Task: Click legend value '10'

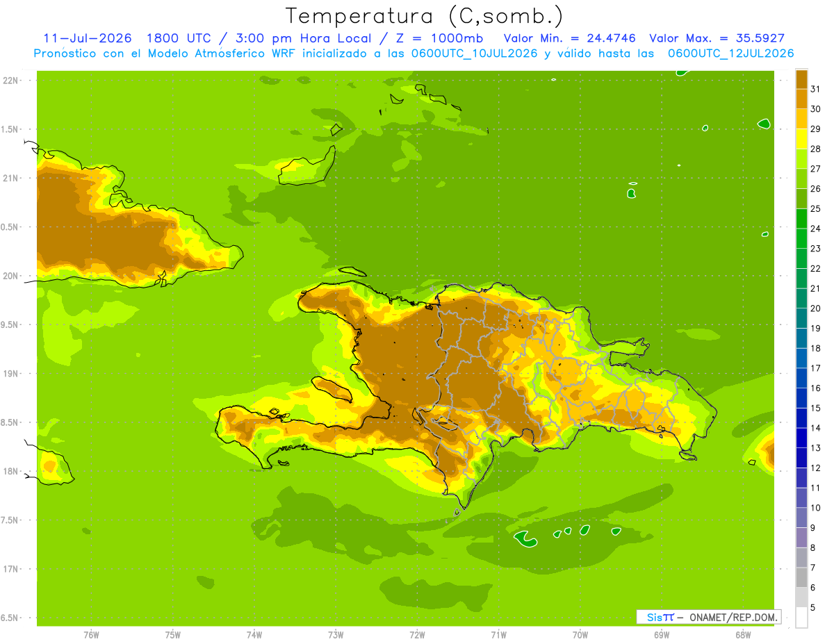Action: point(815,508)
